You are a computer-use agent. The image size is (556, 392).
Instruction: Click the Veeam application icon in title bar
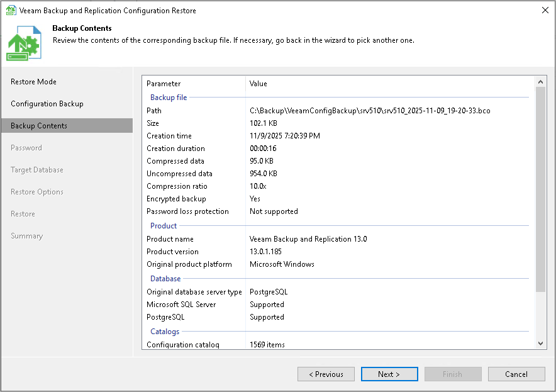pos(9,10)
